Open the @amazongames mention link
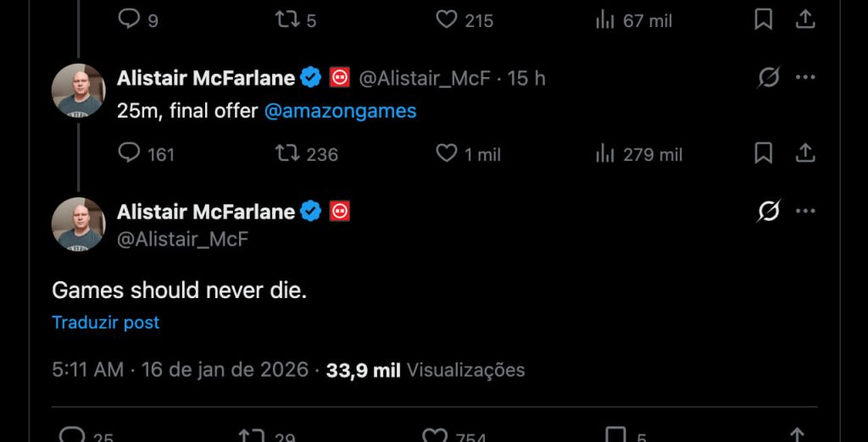 point(340,111)
